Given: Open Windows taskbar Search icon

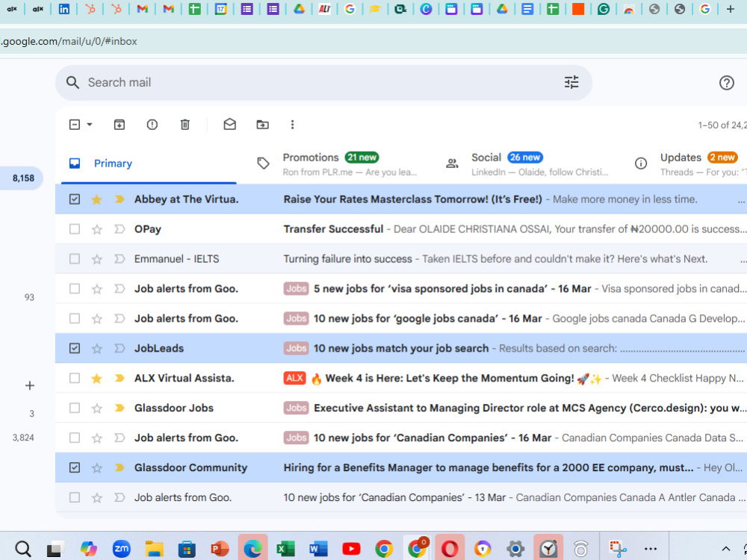Looking at the screenshot, I should point(22,549).
